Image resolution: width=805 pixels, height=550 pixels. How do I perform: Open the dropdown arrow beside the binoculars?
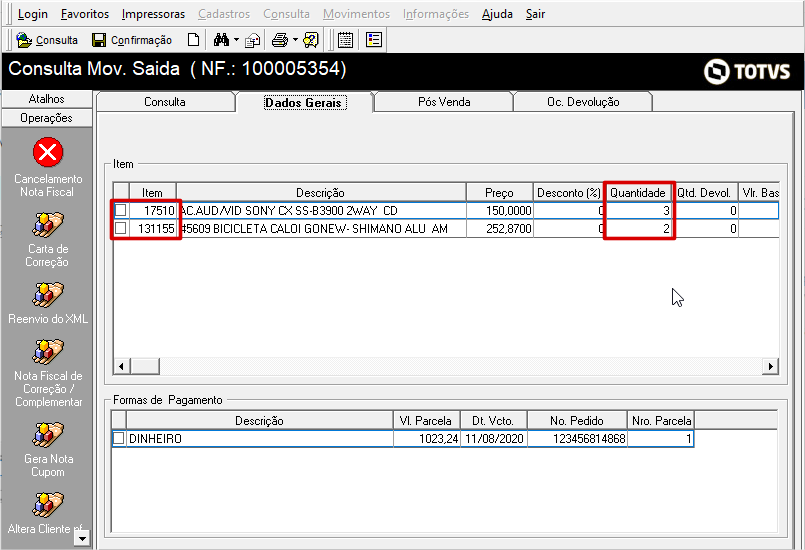(x=236, y=40)
